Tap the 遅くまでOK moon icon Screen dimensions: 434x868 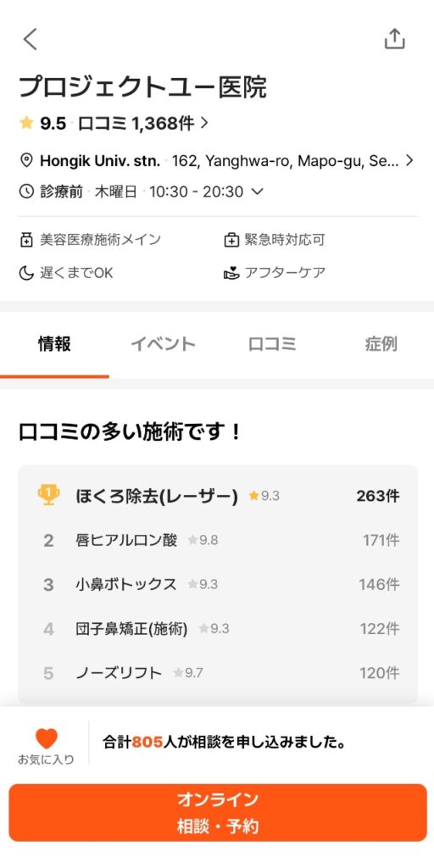click(x=26, y=273)
